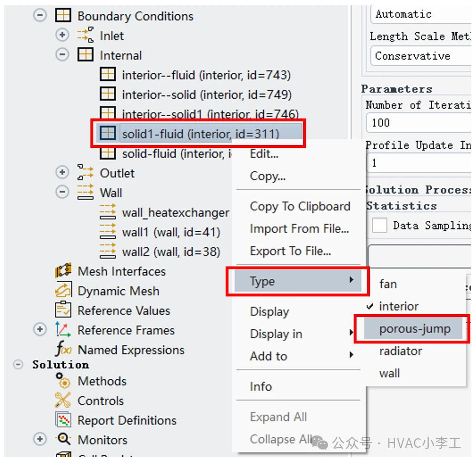The image size is (476, 462).
Task: Click the Mesh Interfaces icon
Action: (x=63, y=272)
